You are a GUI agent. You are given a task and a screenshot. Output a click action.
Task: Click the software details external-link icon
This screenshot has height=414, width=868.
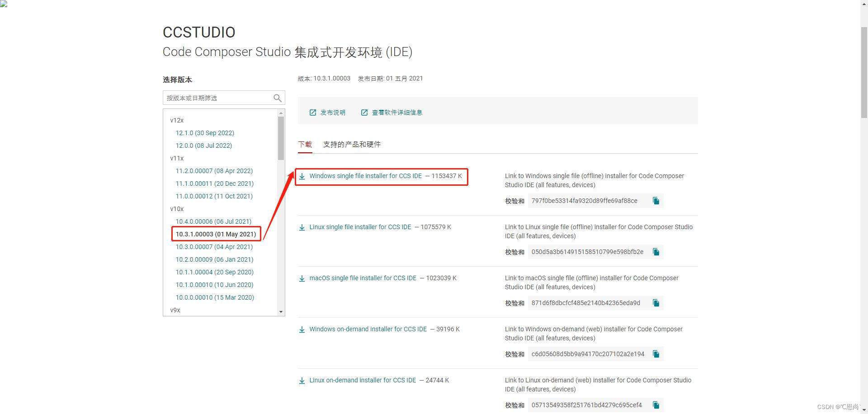click(364, 113)
